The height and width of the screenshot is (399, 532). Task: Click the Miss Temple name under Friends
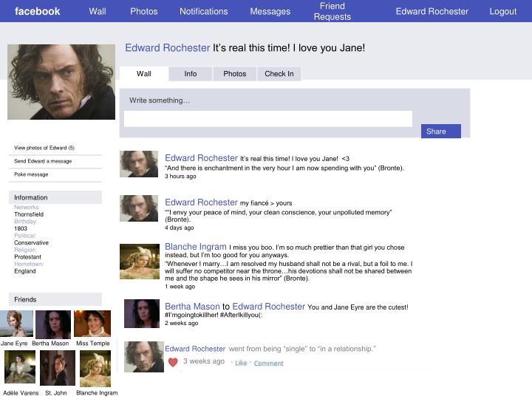92,344
